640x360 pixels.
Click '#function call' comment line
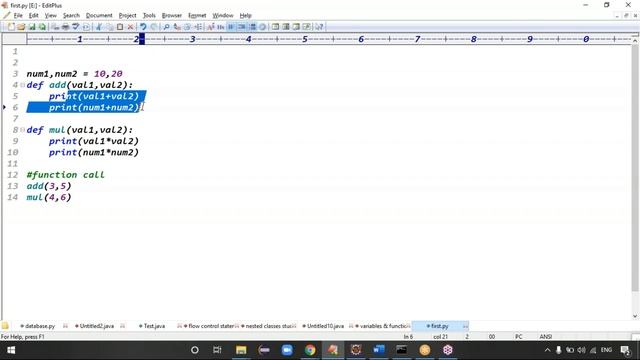point(65,175)
